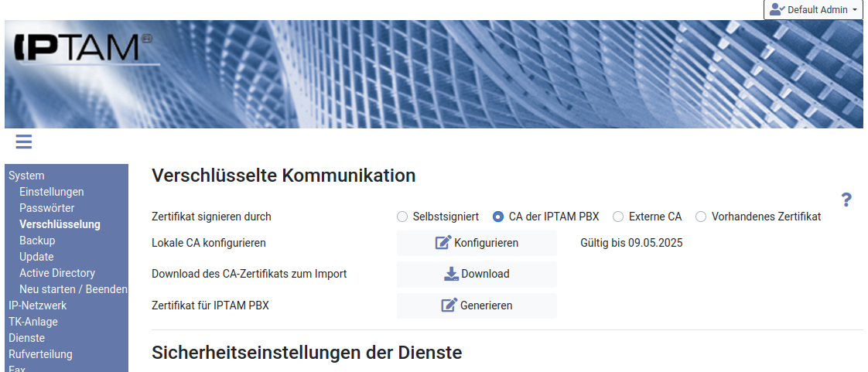Open the Passwörter sidebar entry
This screenshot has height=372, width=868.
[46, 208]
